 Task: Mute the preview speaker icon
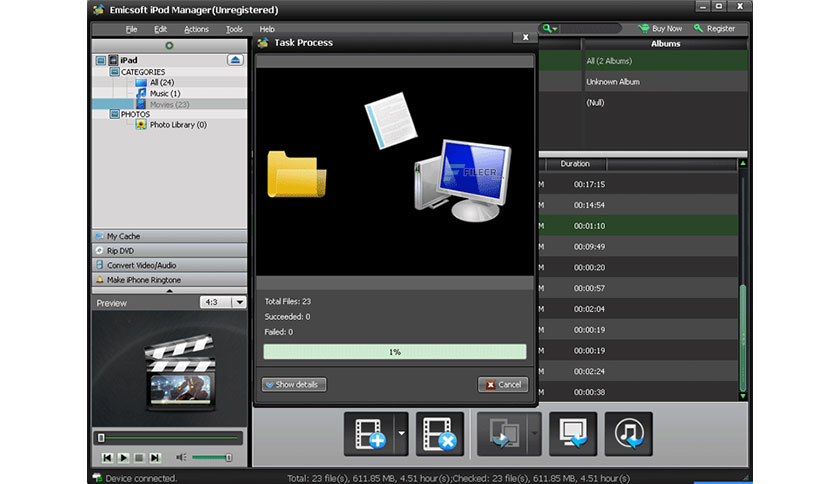coord(181,457)
